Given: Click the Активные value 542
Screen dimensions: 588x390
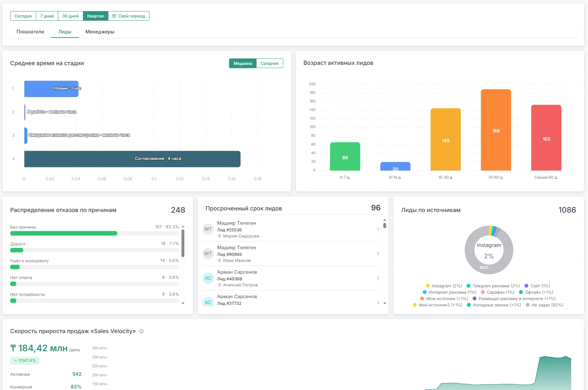Looking at the screenshot, I should pyautogui.click(x=77, y=374).
